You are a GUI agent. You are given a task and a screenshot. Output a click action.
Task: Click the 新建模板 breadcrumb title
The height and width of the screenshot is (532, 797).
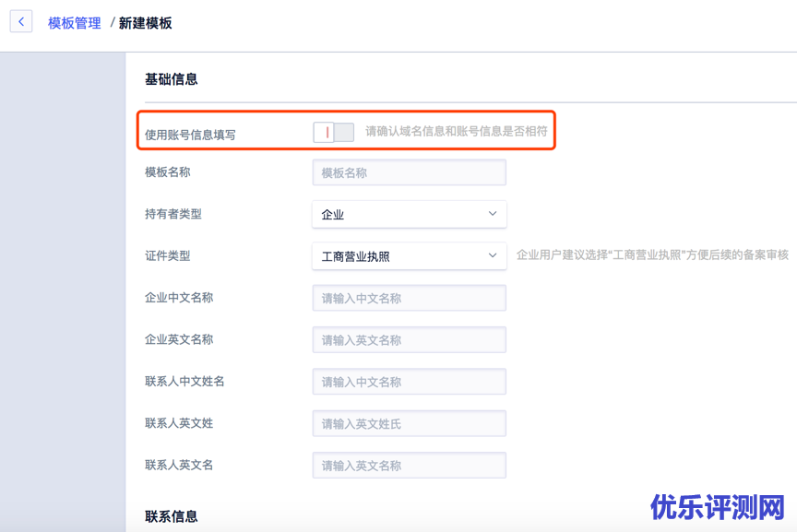coord(146,23)
